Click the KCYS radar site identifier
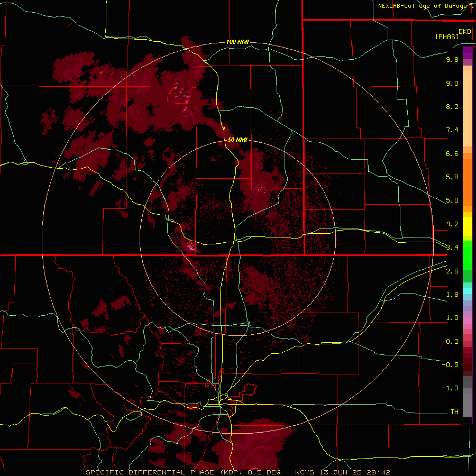Viewport: 476px width, 476px height. pyautogui.click(x=305, y=472)
